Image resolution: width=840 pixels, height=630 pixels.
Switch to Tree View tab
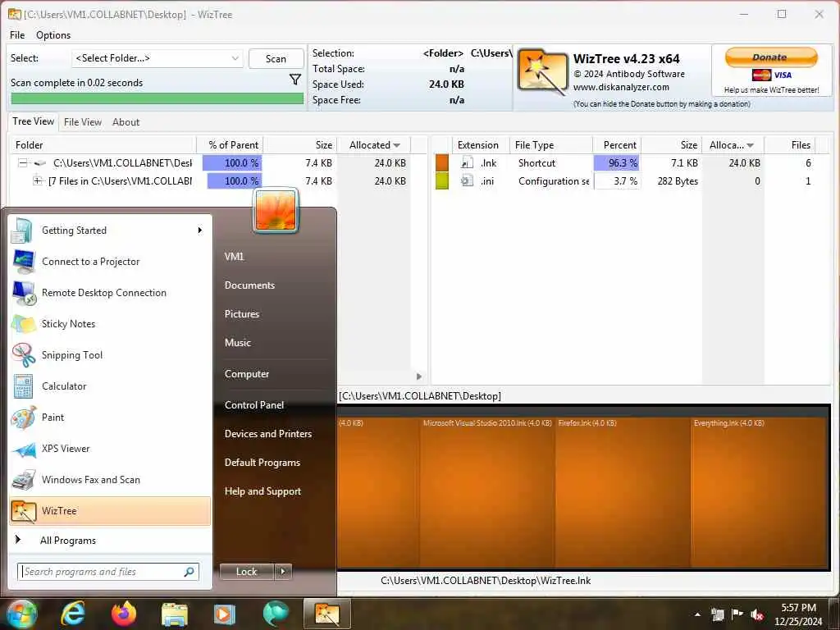point(33,121)
